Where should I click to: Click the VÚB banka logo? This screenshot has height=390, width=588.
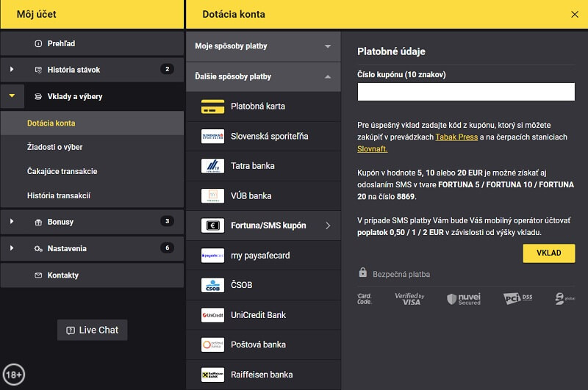point(212,196)
